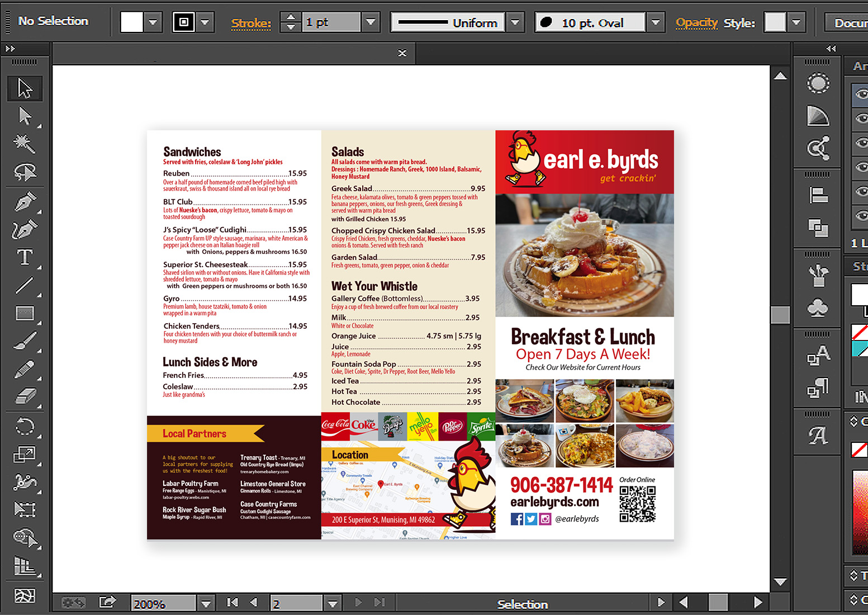Click the vertical scrollbar up arrow
The height and width of the screenshot is (615, 868).
(780, 75)
